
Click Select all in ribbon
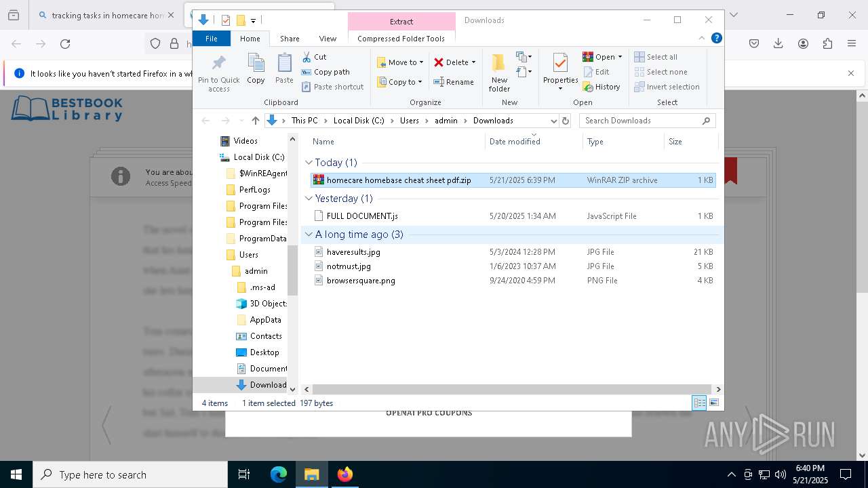click(656, 57)
